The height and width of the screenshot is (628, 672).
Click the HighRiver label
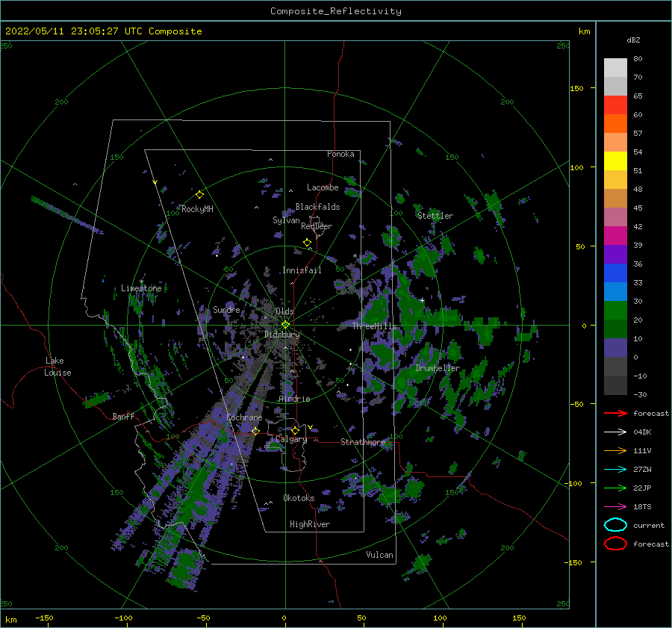coord(310,524)
